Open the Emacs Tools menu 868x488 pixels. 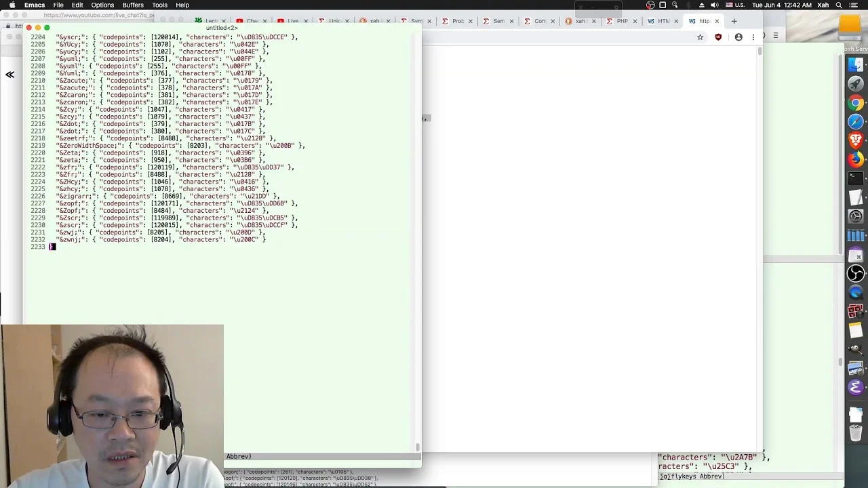click(159, 5)
